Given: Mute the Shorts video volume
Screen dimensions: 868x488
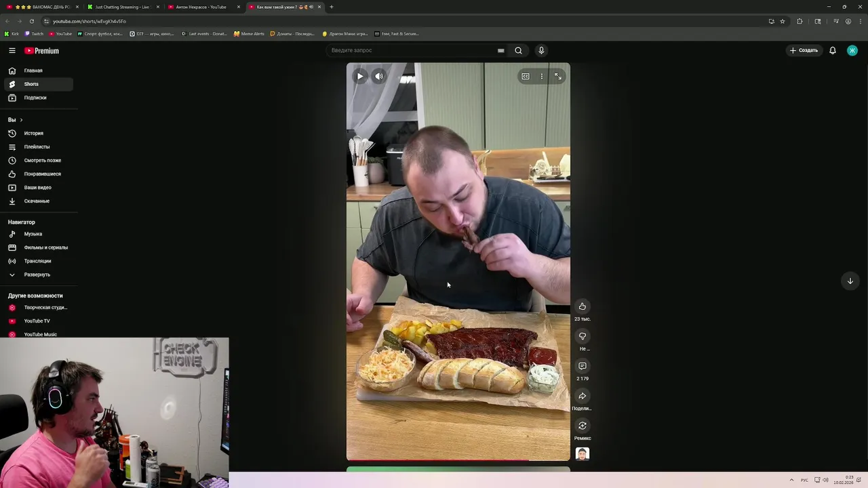Looking at the screenshot, I should pos(379,77).
